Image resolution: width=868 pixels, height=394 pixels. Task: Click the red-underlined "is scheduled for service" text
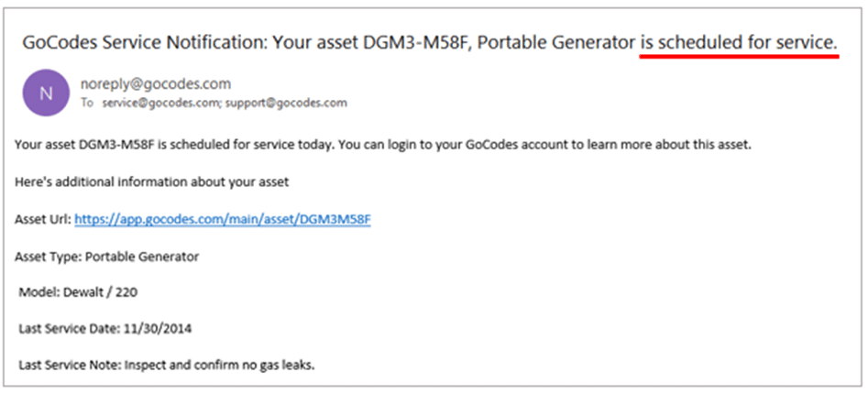click(738, 41)
